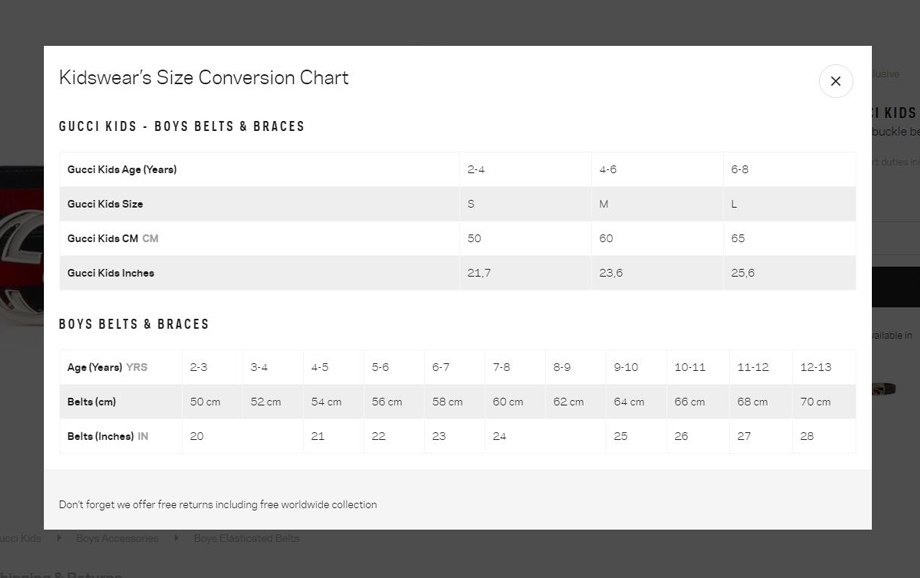Click the belt product image behind dialog
The width and height of the screenshot is (920, 578).
point(22,246)
